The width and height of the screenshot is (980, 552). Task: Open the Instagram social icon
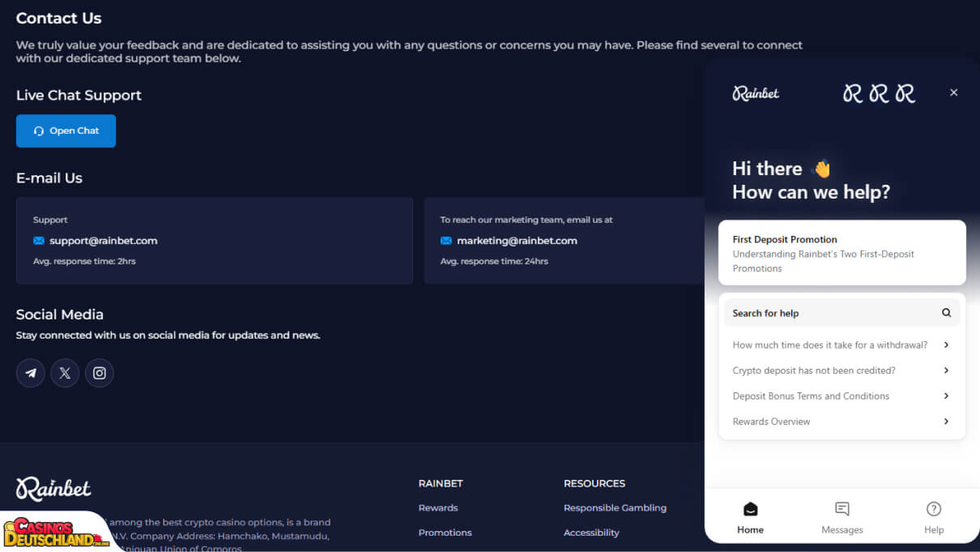(x=100, y=373)
